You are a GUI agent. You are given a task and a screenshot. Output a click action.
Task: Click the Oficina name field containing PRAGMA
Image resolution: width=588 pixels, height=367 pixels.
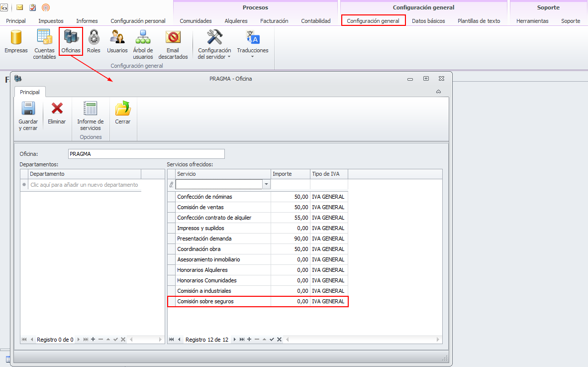pos(146,154)
